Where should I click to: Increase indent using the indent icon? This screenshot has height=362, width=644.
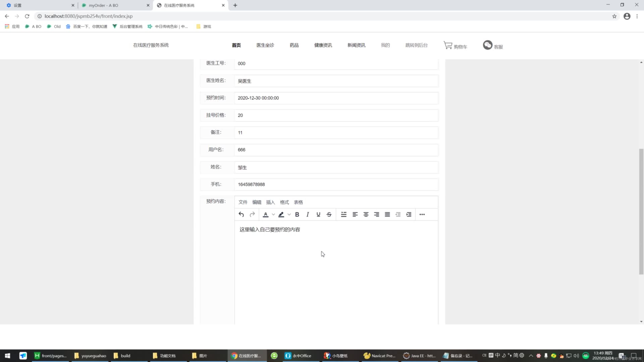click(409, 214)
